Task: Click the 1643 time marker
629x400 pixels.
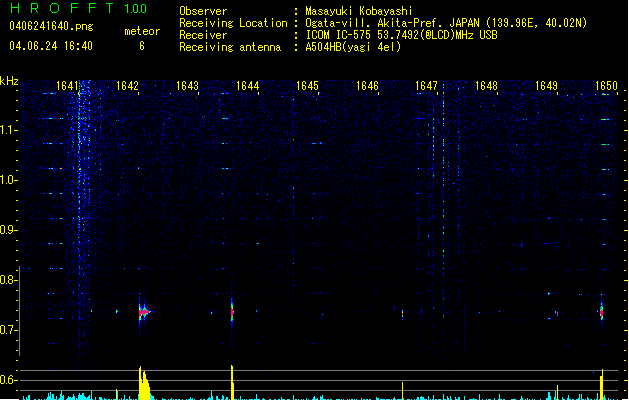Action: (x=187, y=86)
